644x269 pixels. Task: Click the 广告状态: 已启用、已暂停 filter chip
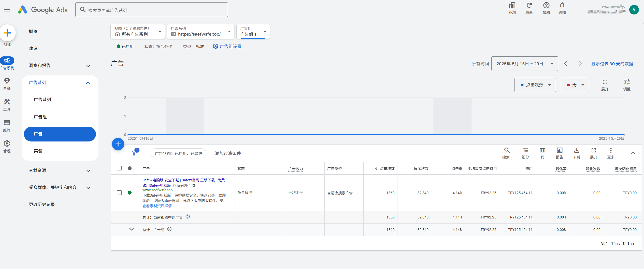[x=179, y=153]
